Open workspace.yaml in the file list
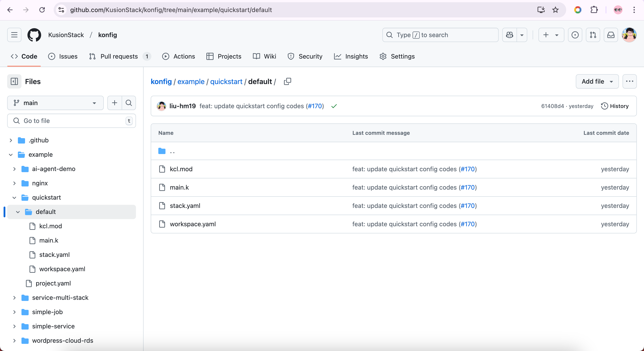This screenshot has height=351, width=644. click(193, 224)
